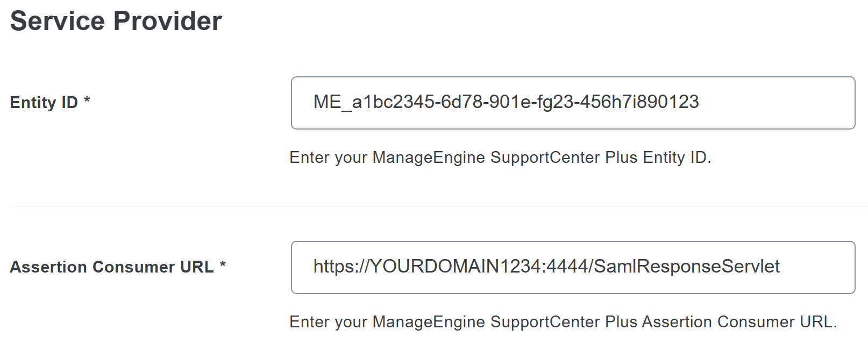Screen dimensions: 868x344
Task: Click the Assertion Consumer URL input field
Action: click(573, 267)
